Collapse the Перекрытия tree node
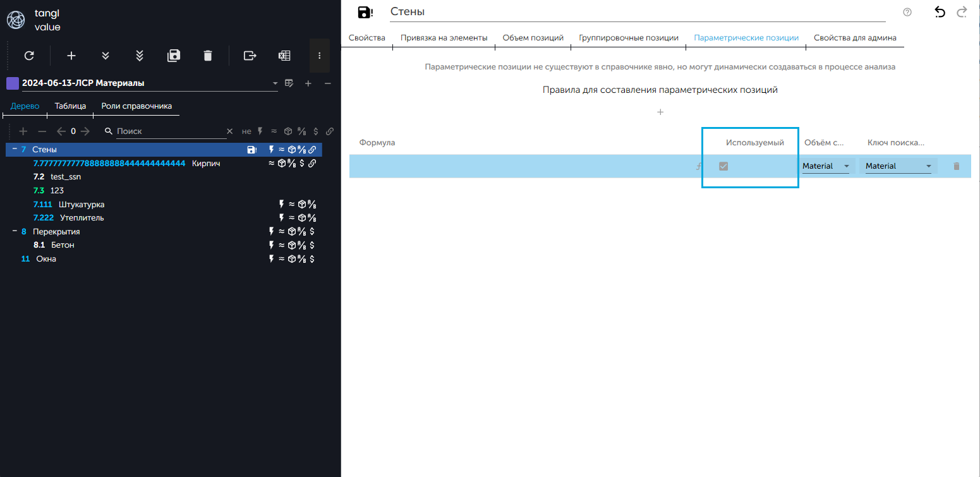Viewport: 980px width, 477px height. pyautogui.click(x=15, y=231)
